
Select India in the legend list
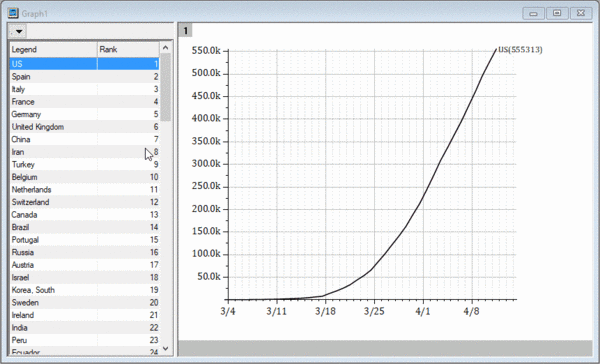(85, 328)
